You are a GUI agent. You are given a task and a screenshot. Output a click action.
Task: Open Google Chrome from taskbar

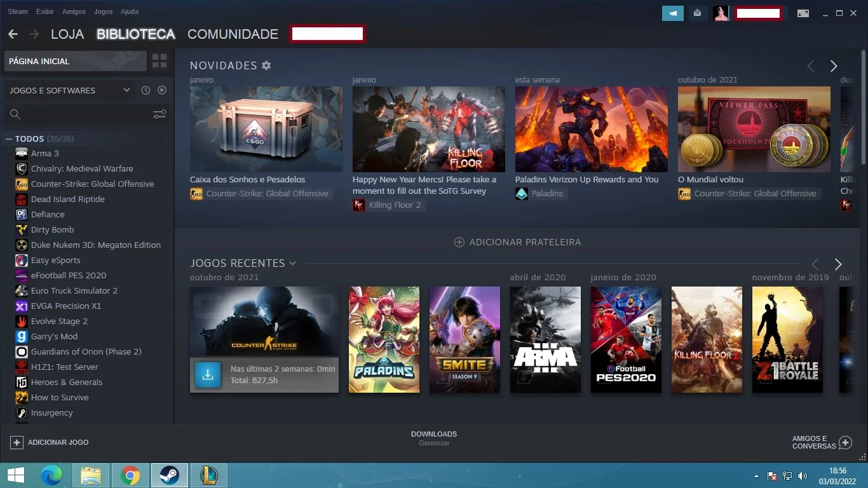(x=130, y=475)
